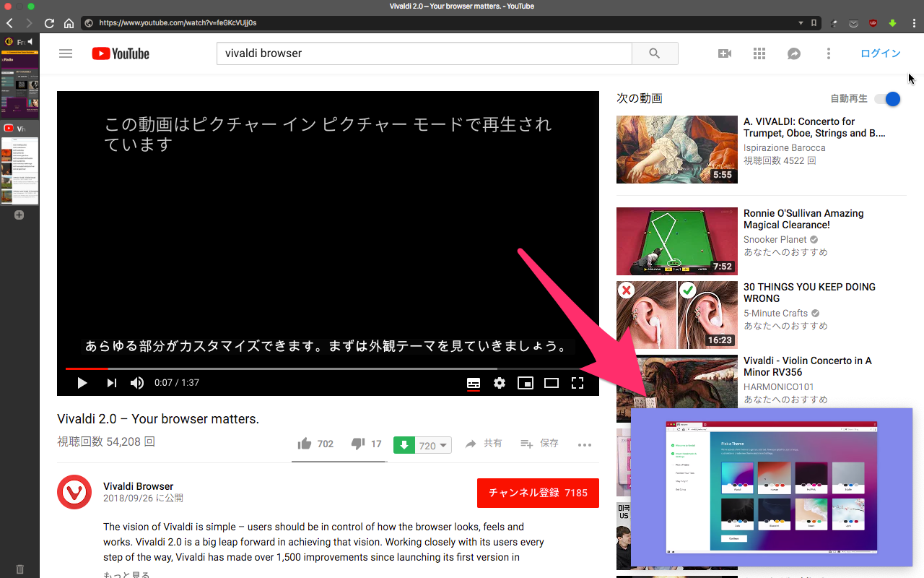
Task: Open a new tab with the plus button
Action: (x=19, y=215)
